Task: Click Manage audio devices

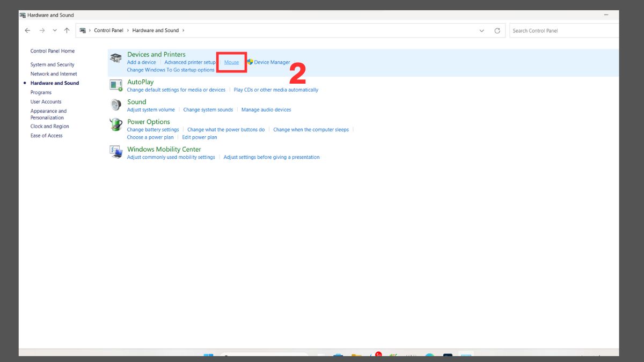Action: [266, 110]
